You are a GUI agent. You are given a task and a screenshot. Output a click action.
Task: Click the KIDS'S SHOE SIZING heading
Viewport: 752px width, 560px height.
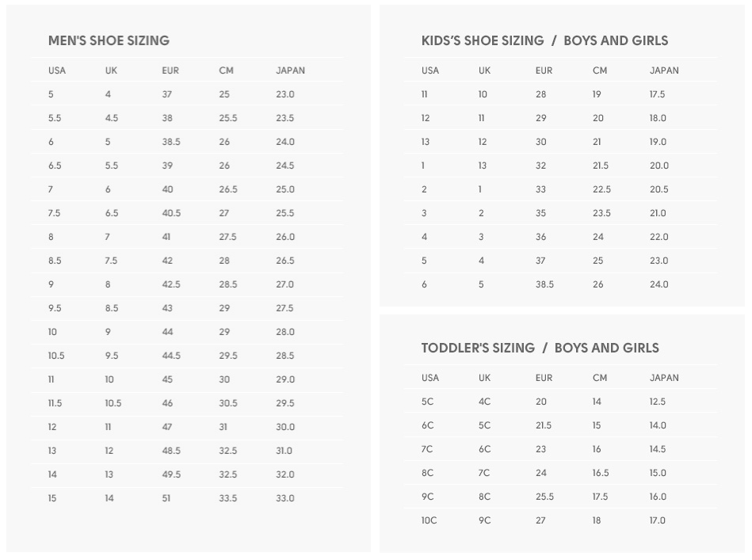[483, 40]
